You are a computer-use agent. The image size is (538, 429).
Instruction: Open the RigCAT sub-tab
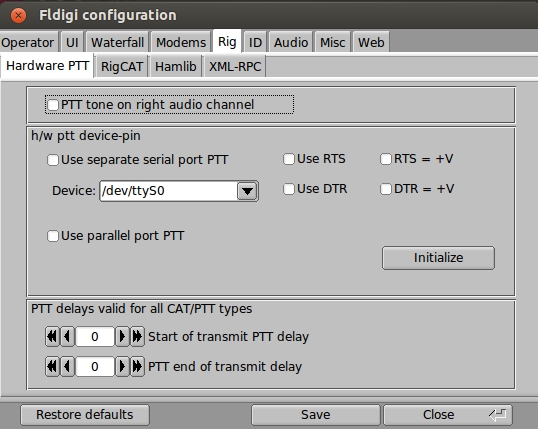[122, 66]
